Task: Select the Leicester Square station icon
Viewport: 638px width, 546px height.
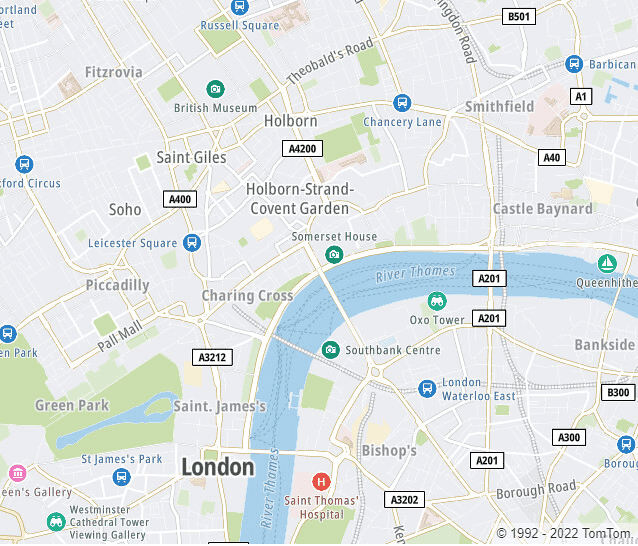Action: click(x=192, y=243)
